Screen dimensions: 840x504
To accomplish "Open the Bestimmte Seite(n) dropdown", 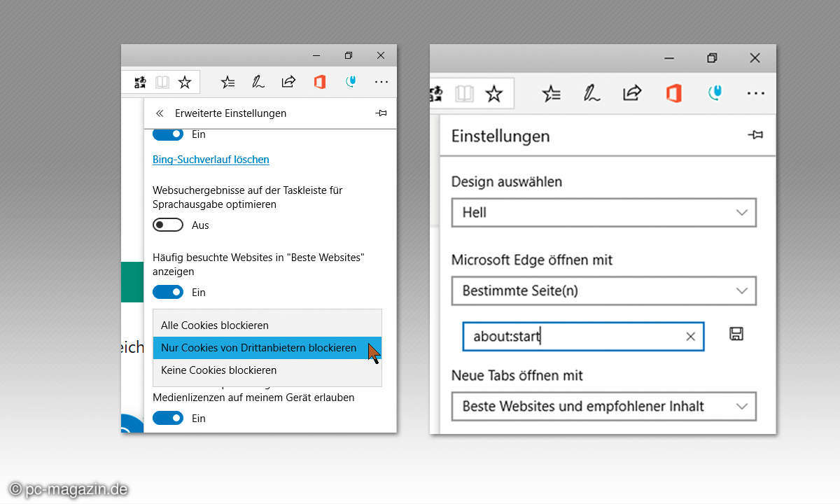I will [604, 290].
